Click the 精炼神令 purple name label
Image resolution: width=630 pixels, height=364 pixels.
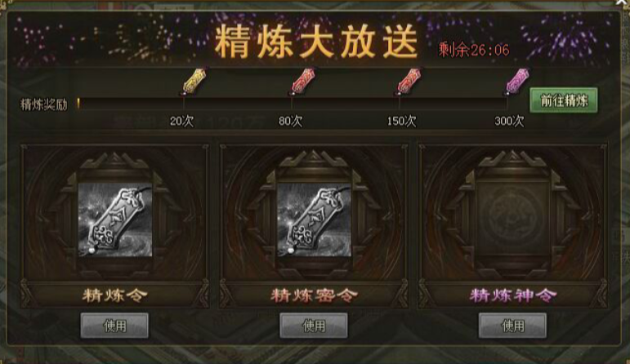[513, 295]
